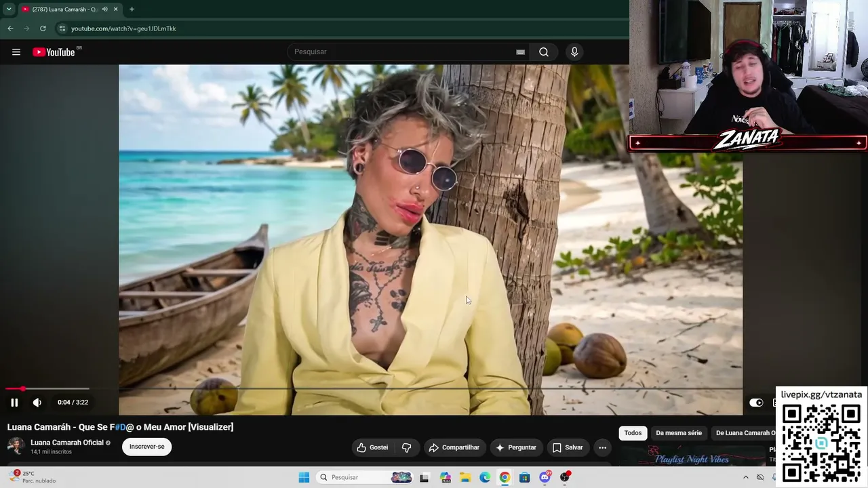Open the weather widget showing 25°C
This screenshot has width=868, height=488.
click(33, 477)
